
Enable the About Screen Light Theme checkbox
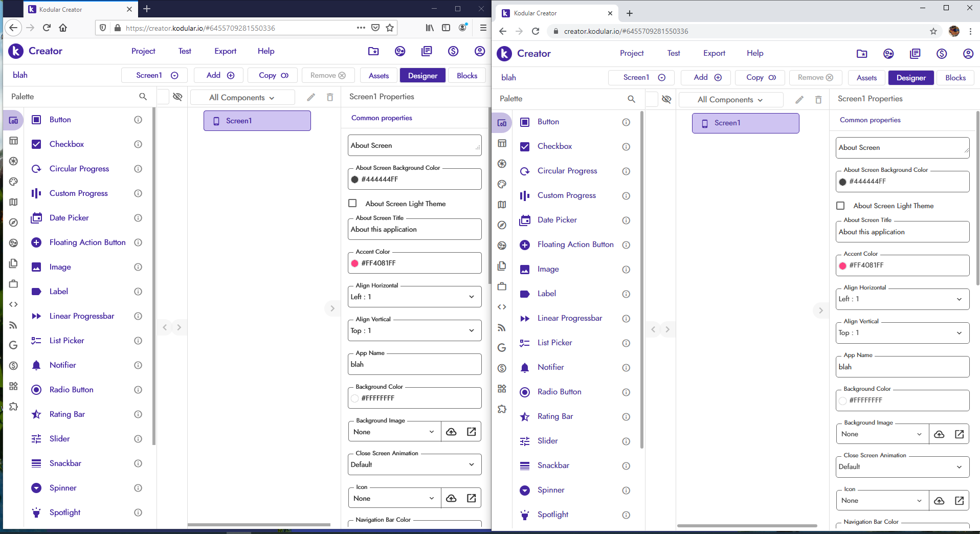(x=352, y=203)
